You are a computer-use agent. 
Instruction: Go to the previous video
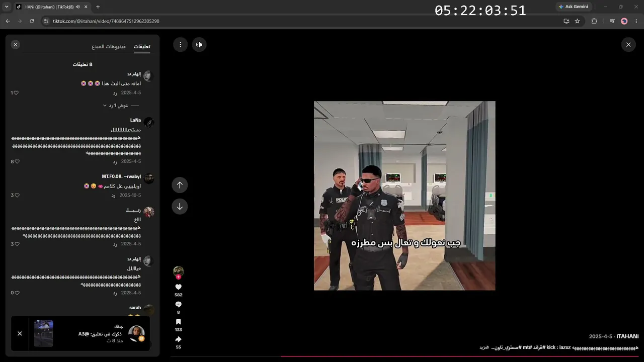[x=180, y=185]
